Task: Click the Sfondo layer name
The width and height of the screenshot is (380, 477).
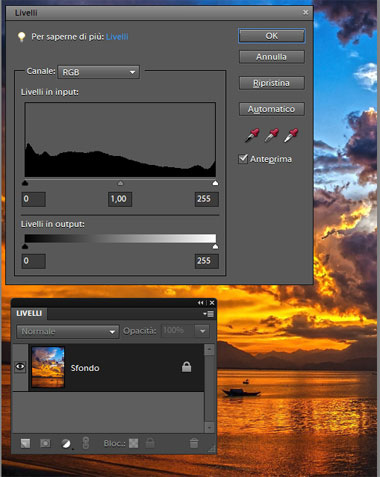Action: [x=85, y=368]
